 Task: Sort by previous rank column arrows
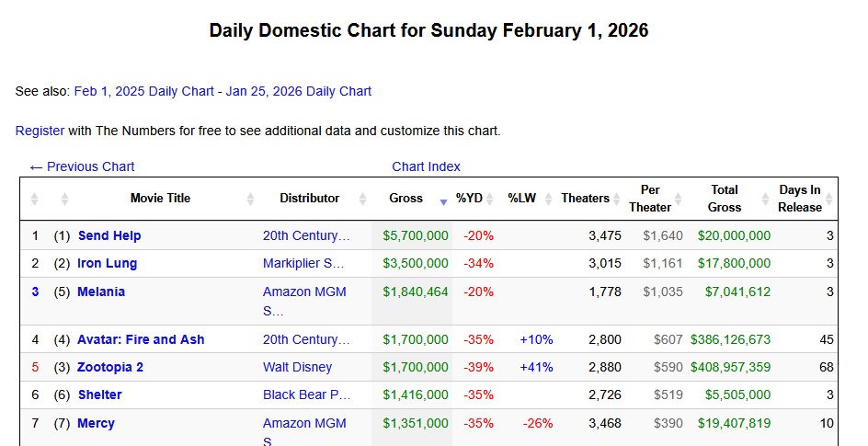click(x=64, y=199)
